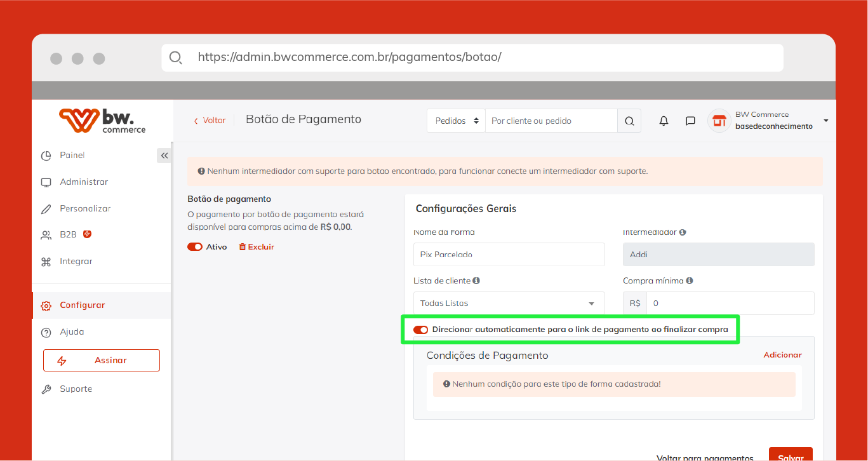Viewport: 868px width, 461px height.
Task: Click the Assinar button
Action: pyautogui.click(x=102, y=361)
